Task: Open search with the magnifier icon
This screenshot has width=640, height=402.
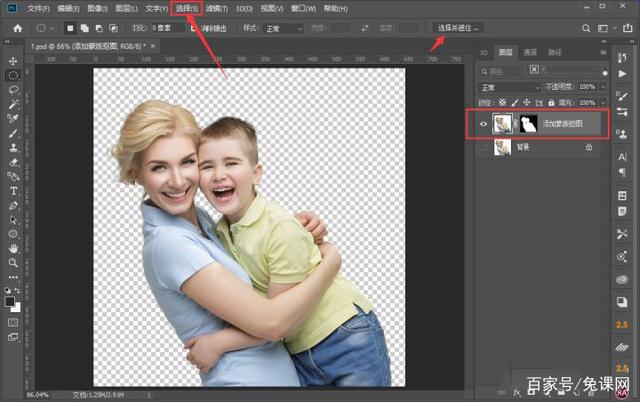Action: coord(586,28)
